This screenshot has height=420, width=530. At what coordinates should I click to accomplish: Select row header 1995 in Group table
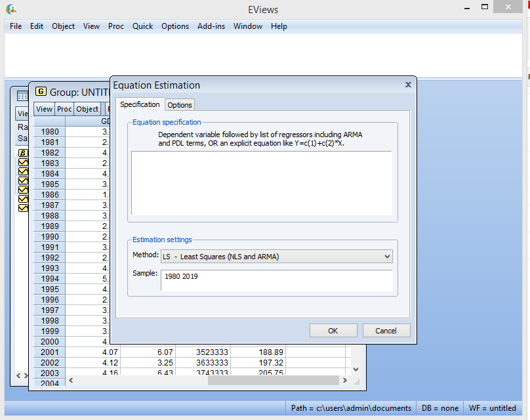click(50, 289)
